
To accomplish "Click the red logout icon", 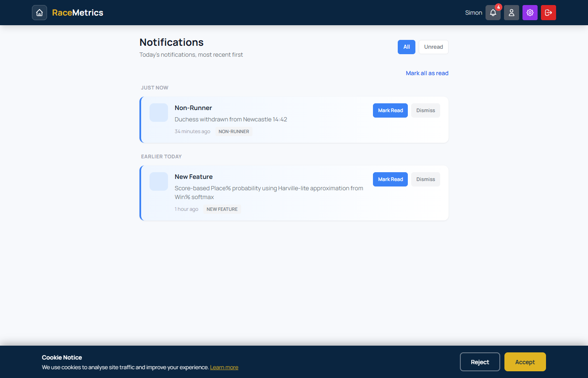I will point(548,13).
